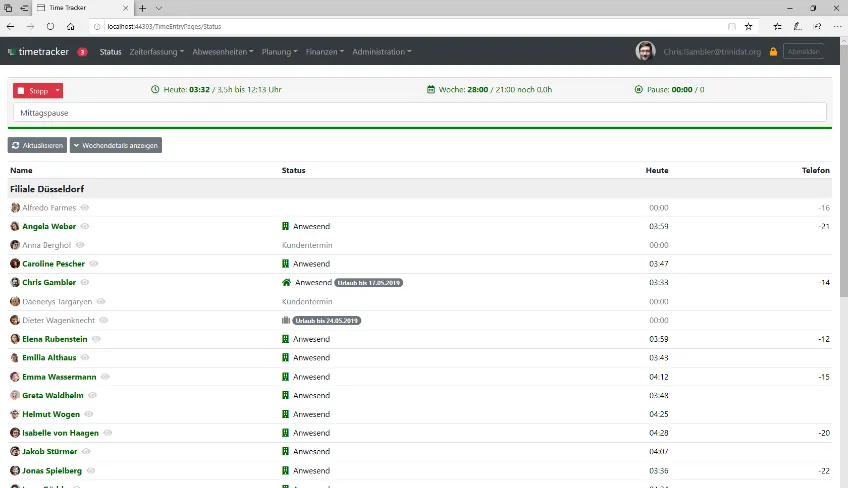Click the pause icon next to Pause
This screenshot has width=848, height=488.
coord(639,89)
